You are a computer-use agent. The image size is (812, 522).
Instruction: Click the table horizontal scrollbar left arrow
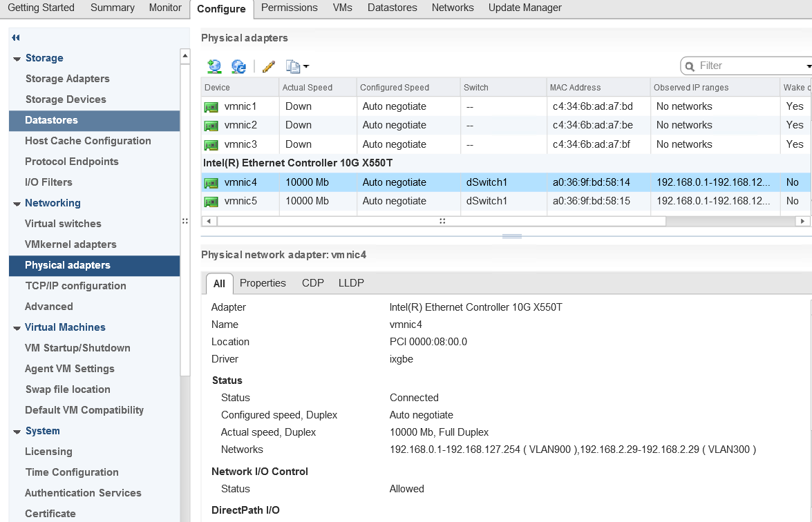pyautogui.click(x=209, y=221)
